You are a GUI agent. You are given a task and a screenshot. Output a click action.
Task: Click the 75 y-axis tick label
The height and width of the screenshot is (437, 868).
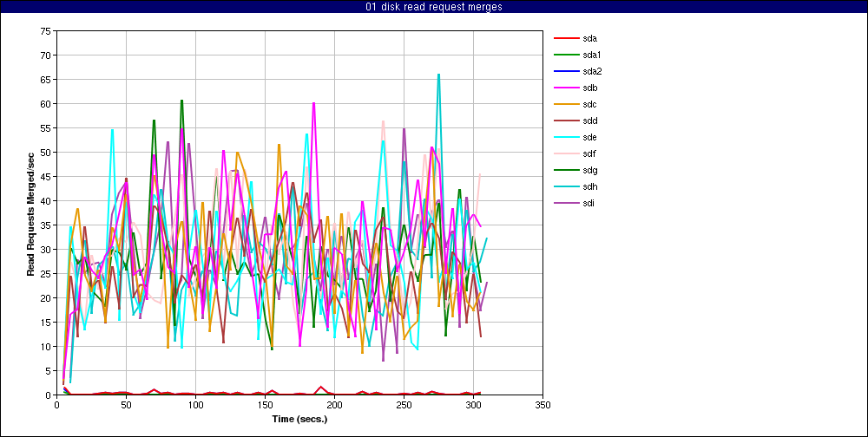46,31
